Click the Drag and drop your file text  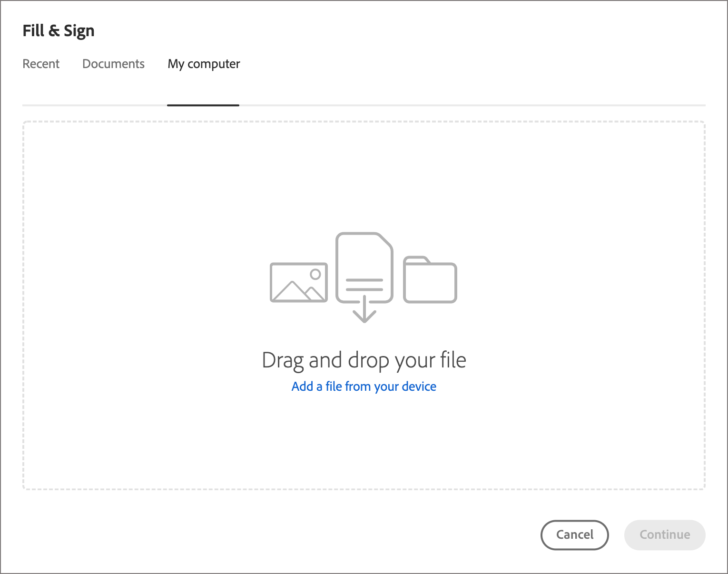coord(364,360)
